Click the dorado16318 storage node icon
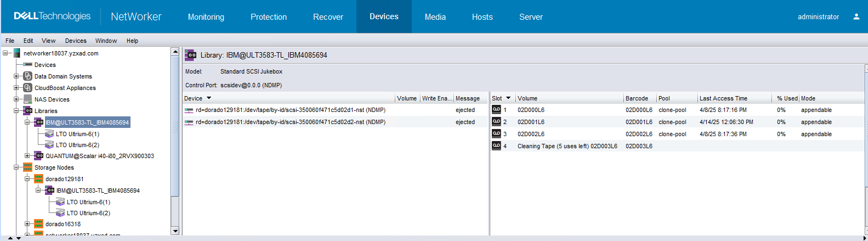Screen dimensions: 868x241 39,224
